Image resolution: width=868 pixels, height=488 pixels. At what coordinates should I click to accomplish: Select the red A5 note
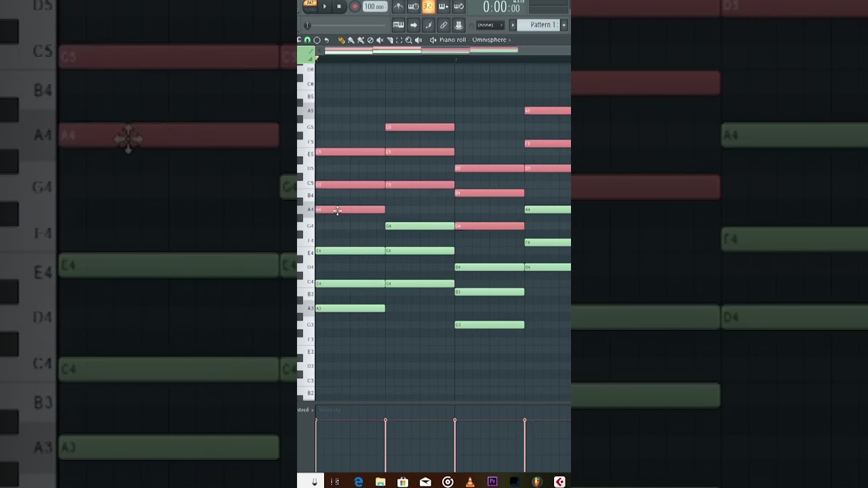pyautogui.click(x=547, y=110)
